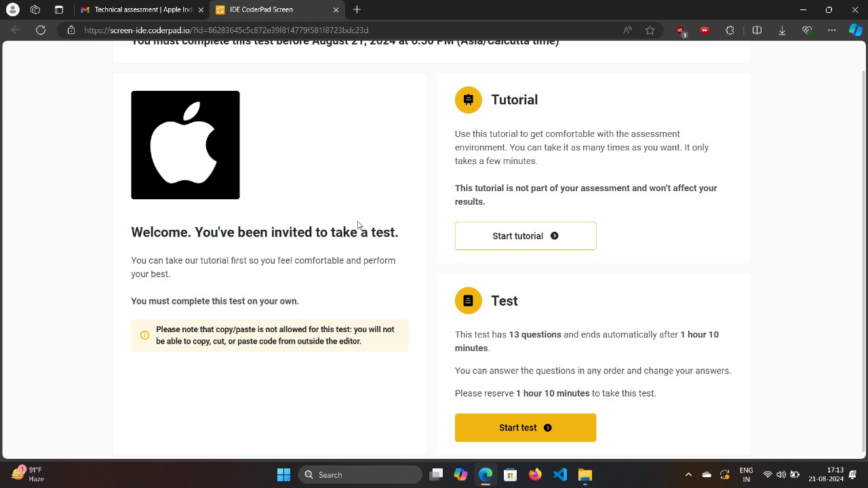Open the weather widget showing 91°F
Image resolution: width=868 pixels, height=488 pixels.
tap(28, 474)
